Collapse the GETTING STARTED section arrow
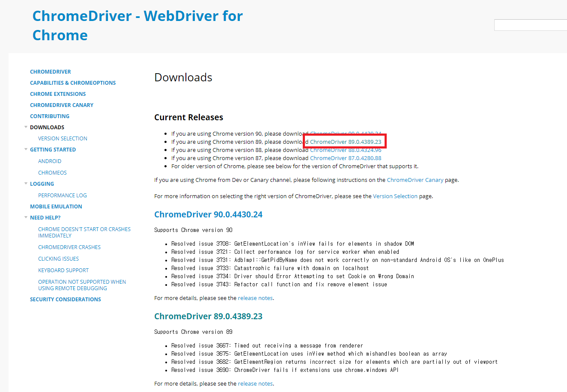This screenshot has width=567, height=392. [x=26, y=149]
